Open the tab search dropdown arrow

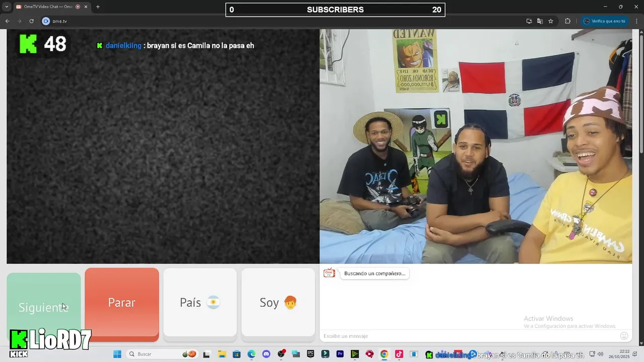(x=7, y=7)
